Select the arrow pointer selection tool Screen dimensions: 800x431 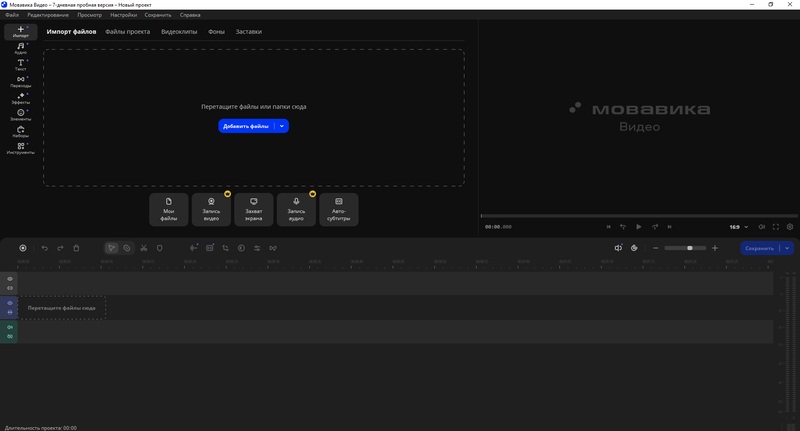coord(111,248)
